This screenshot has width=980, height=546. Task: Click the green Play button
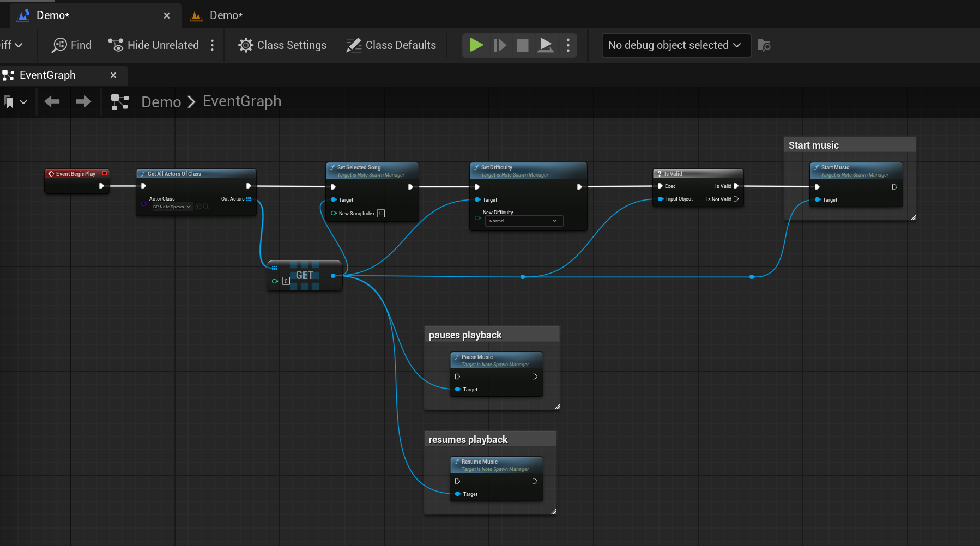click(476, 45)
